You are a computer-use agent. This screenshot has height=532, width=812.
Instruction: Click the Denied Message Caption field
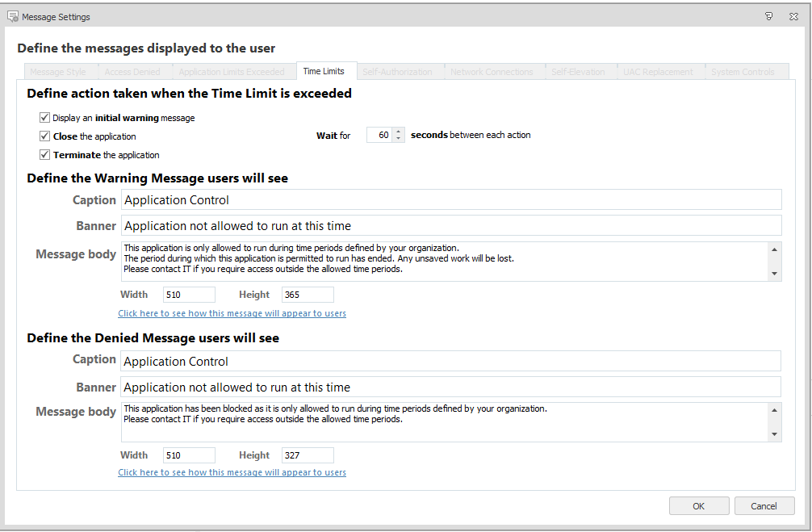pos(450,361)
